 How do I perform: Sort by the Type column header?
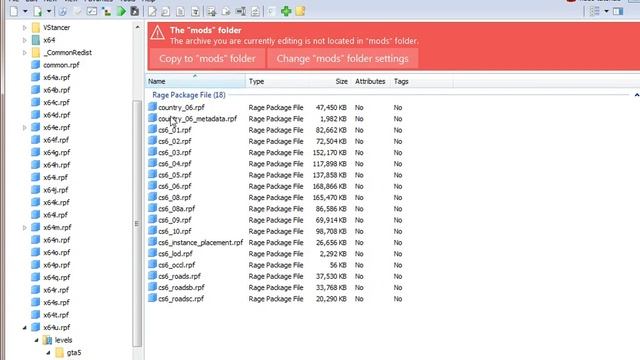(278, 81)
